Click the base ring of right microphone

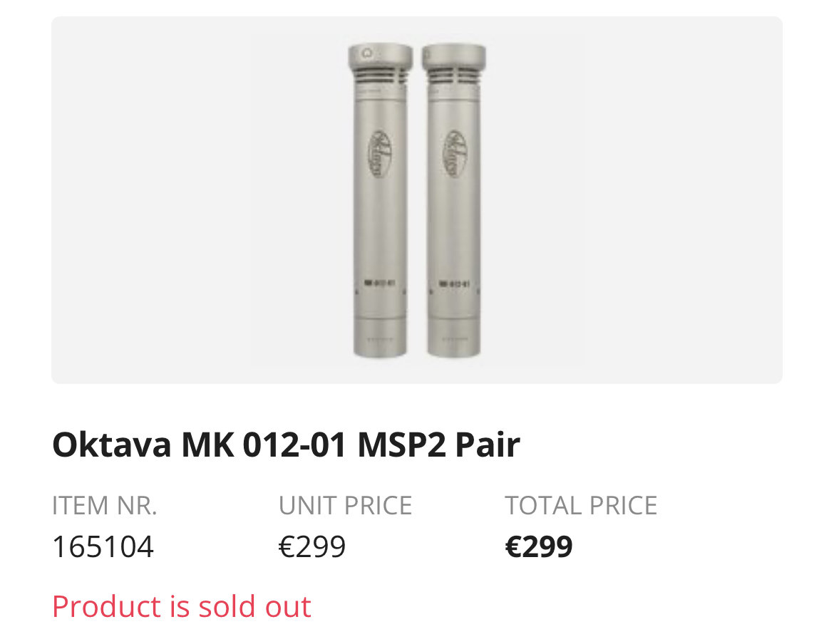[453, 338]
